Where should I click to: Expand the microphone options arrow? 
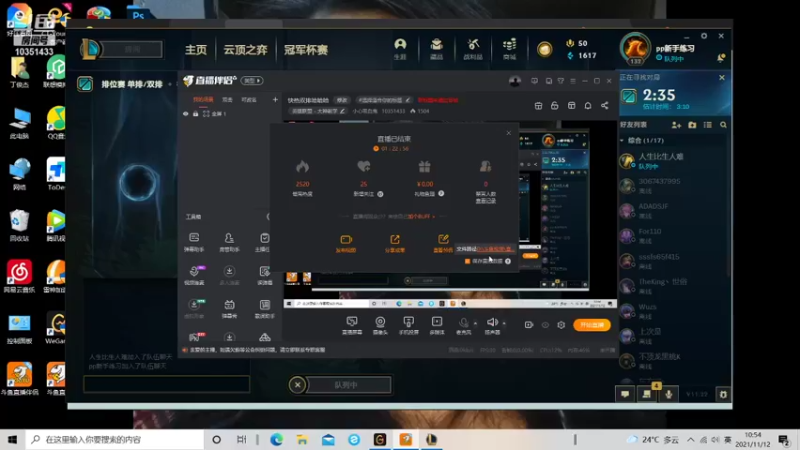click(476, 323)
